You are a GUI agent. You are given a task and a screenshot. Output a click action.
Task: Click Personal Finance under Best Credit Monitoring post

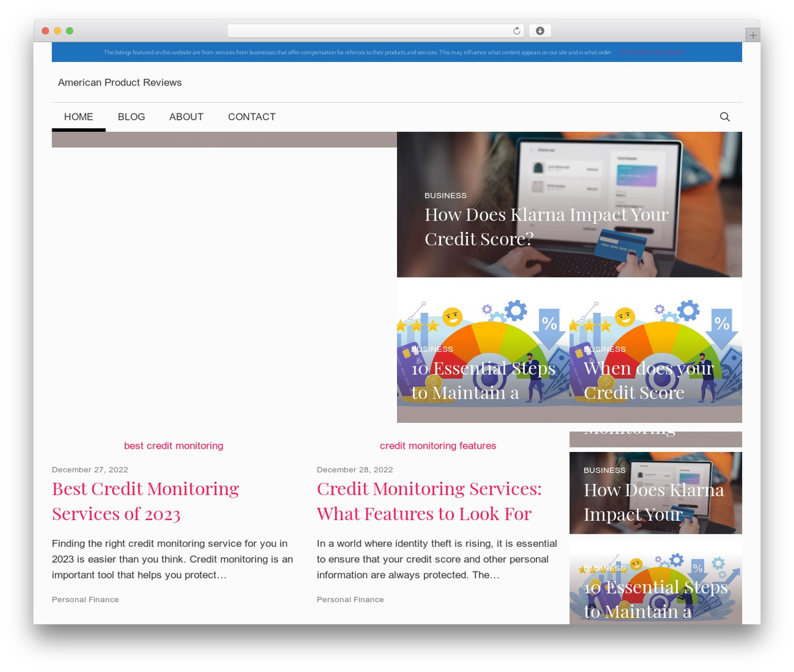pos(86,599)
